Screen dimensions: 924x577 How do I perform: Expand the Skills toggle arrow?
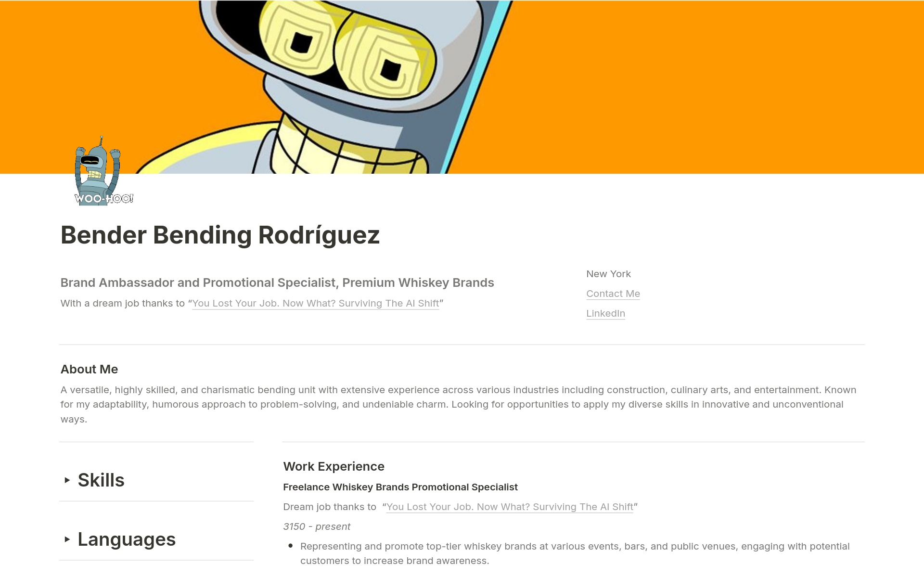pyautogui.click(x=67, y=480)
